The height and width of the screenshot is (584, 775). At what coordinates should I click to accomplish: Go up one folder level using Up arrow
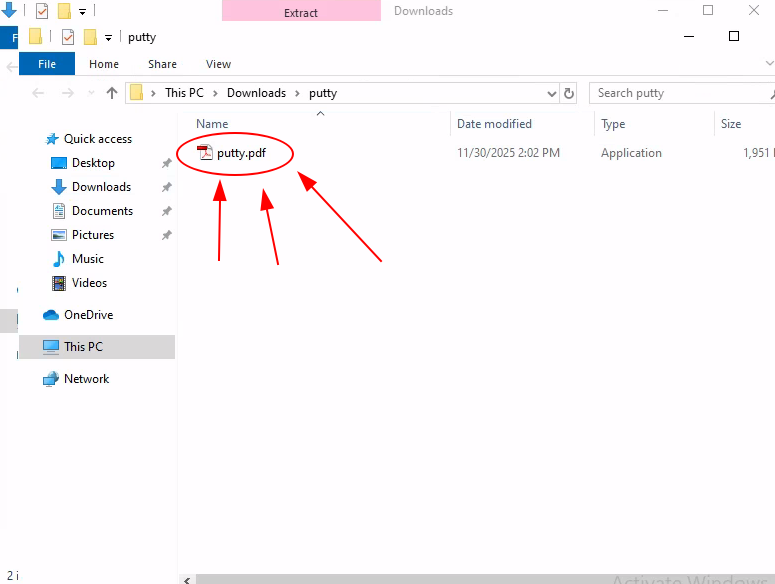click(x=112, y=93)
